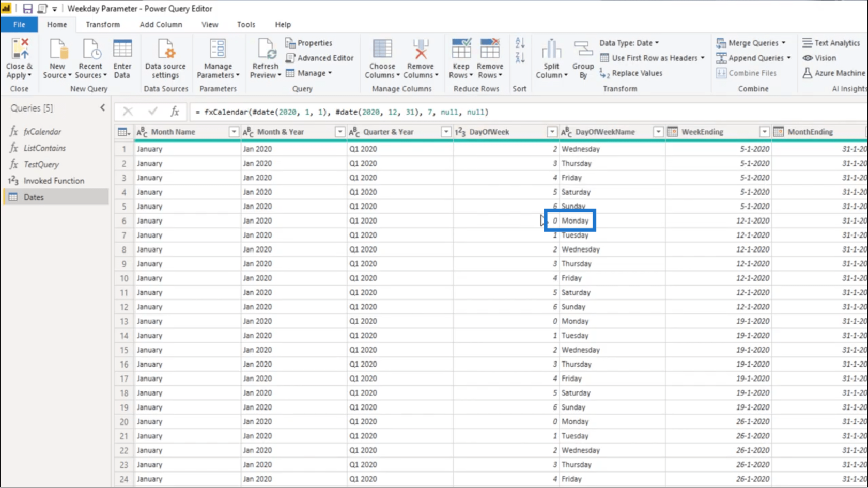This screenshot has height=488, width=868.
Task: Change DayOfWeek column data type icon
Action: coord(460,132)
